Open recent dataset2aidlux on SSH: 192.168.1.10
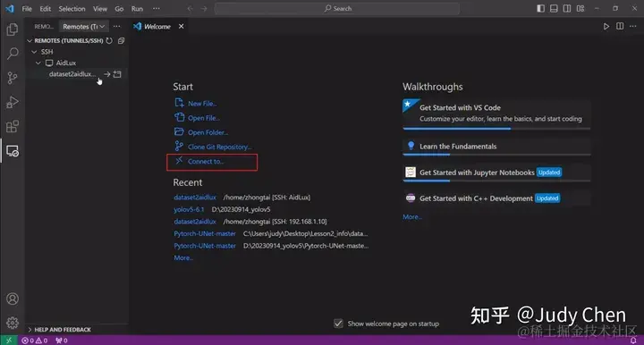 (195, 222)
